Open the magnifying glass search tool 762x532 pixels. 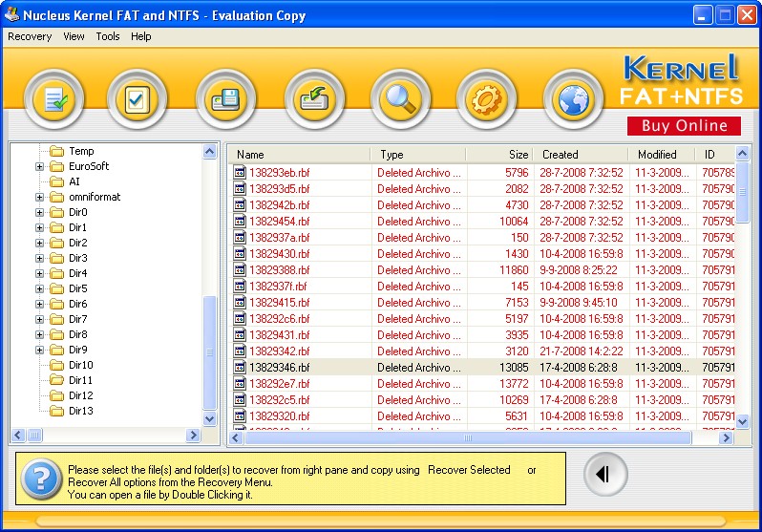point(400,99)
